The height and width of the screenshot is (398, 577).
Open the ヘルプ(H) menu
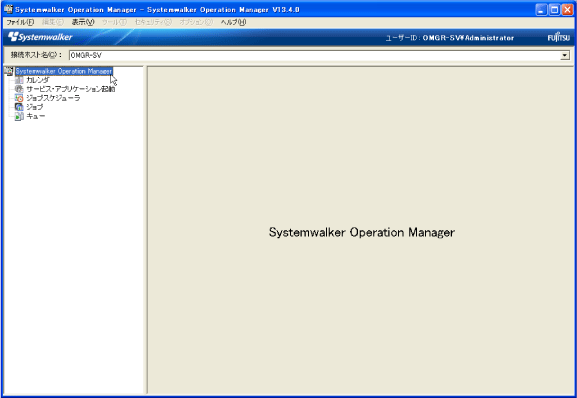(x=233, y=22)
